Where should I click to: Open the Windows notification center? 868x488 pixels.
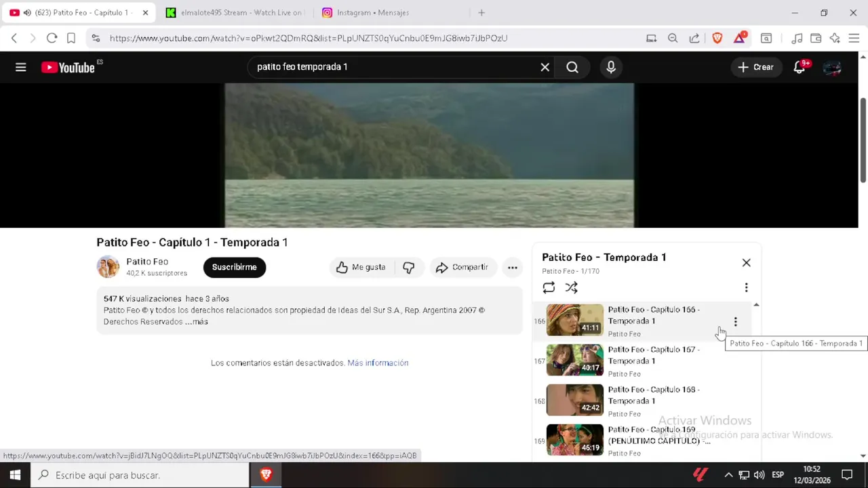coord(847,475)
